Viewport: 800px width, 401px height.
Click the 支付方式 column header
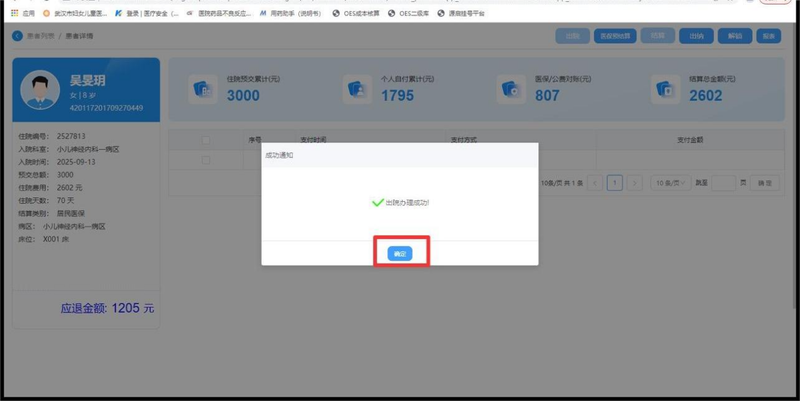[463, 140]
